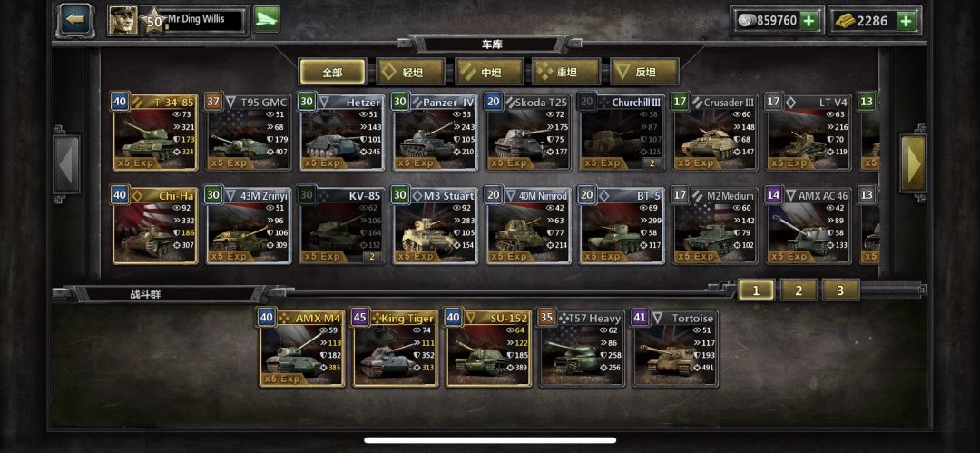Viewport: 980px width, 453px height.
Task: Add silver using the green plus
Action: pyautogui.click(x=808, y=21)
